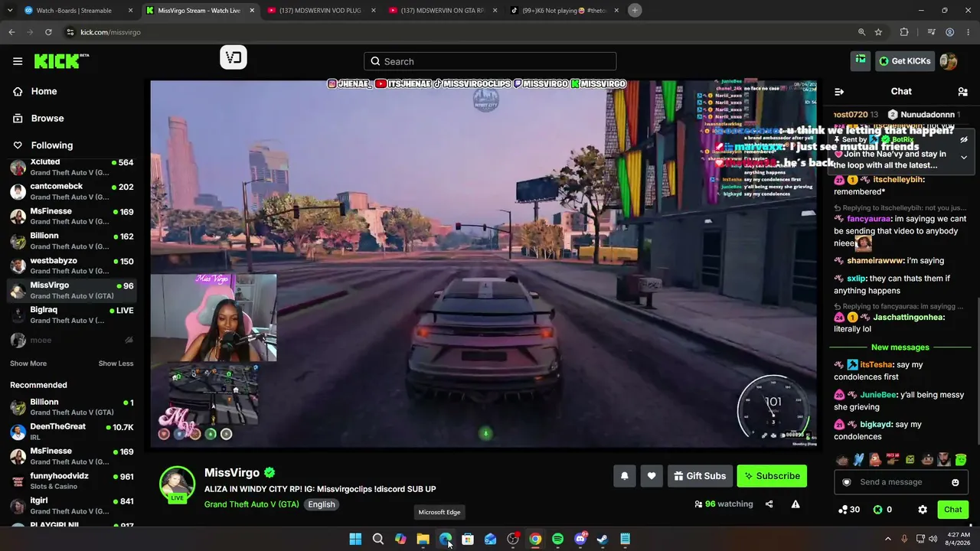Open funnyhoodvidz in Recommended channels
980x551 pixels.
[71, 481]
